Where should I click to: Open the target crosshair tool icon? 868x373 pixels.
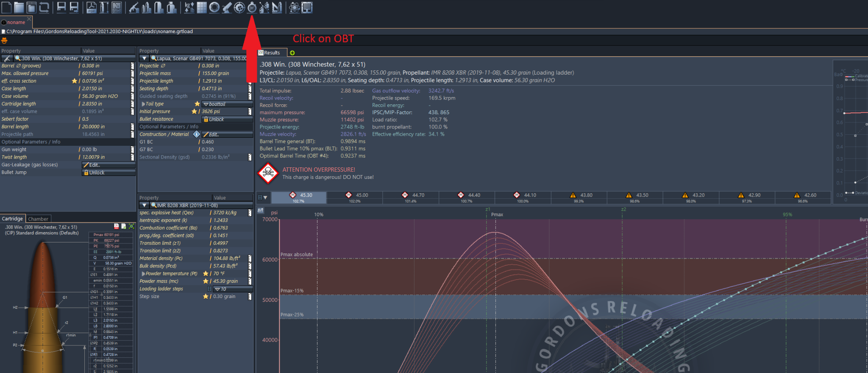(239, 7)
